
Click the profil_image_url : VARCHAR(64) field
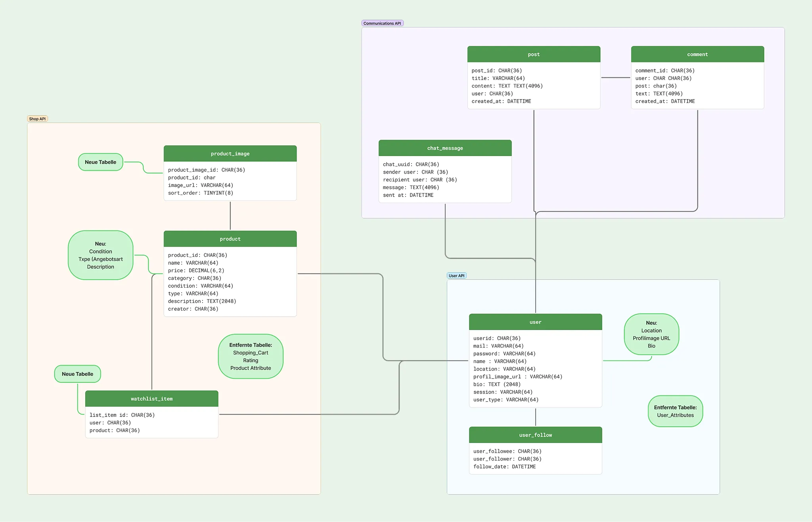pyautogui.click(x=518, y=377)
